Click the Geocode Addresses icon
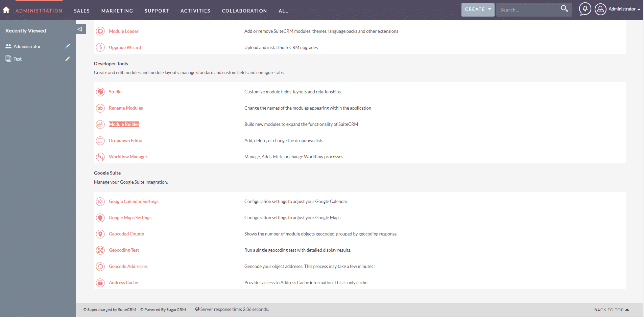This screenshot has width=644, height=317. point(100,266)
